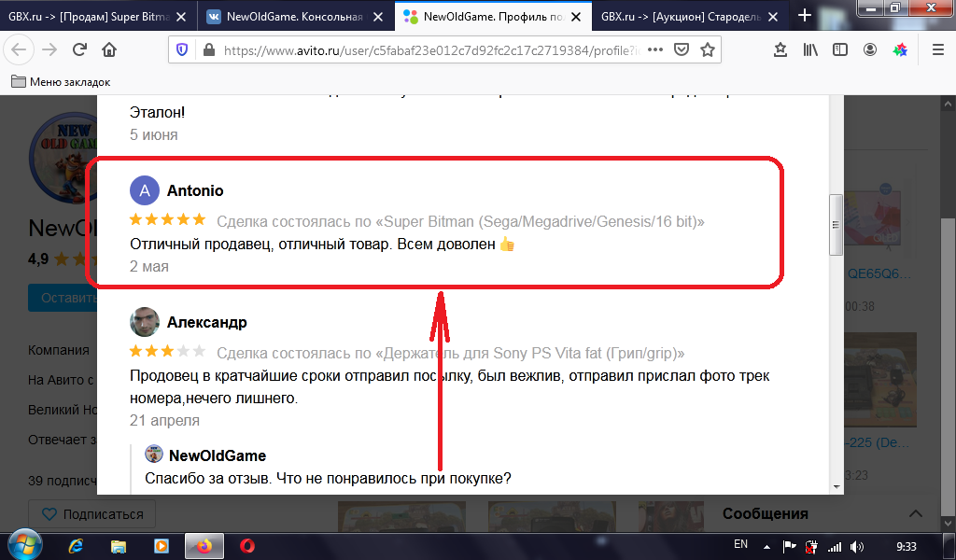
Task: Click review date 21 апреля
Action: pyautogui.click(x=164, y=420)
